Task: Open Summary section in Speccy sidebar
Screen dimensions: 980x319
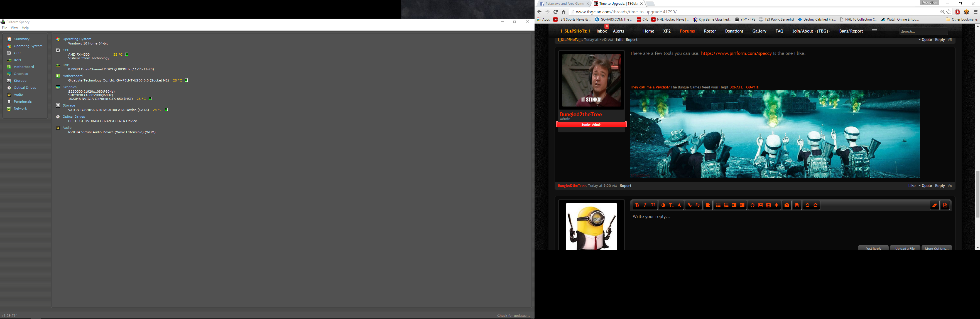Action: pos(22,39)
